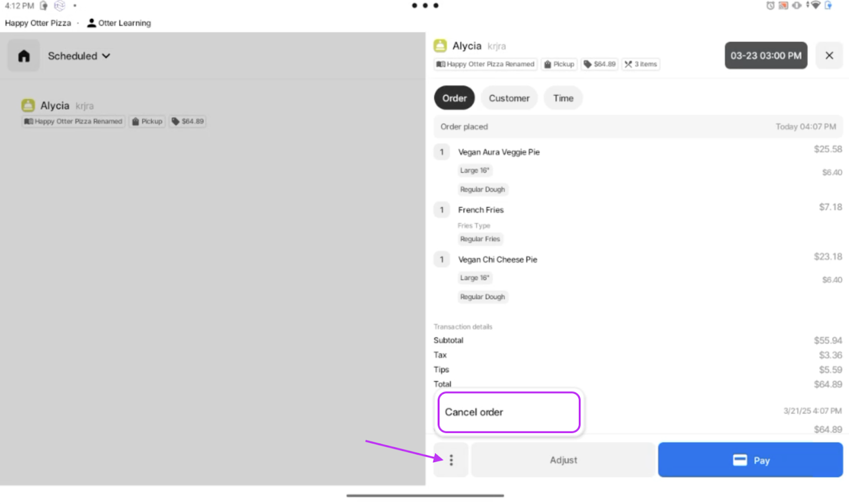Click the Pickup bag tag in order header
The image size is (849, 504).
pos(559,64)
